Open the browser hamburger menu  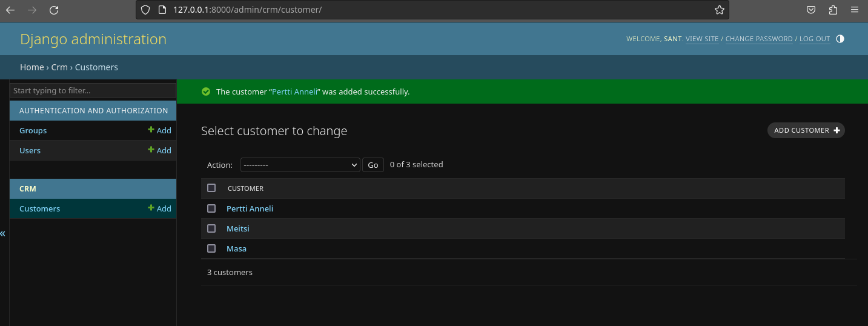(x=855, y=10)
